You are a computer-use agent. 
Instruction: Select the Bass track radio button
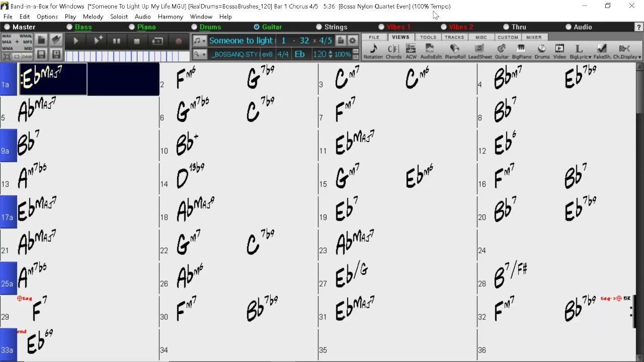pyautogui.click(x=69, y=27)
